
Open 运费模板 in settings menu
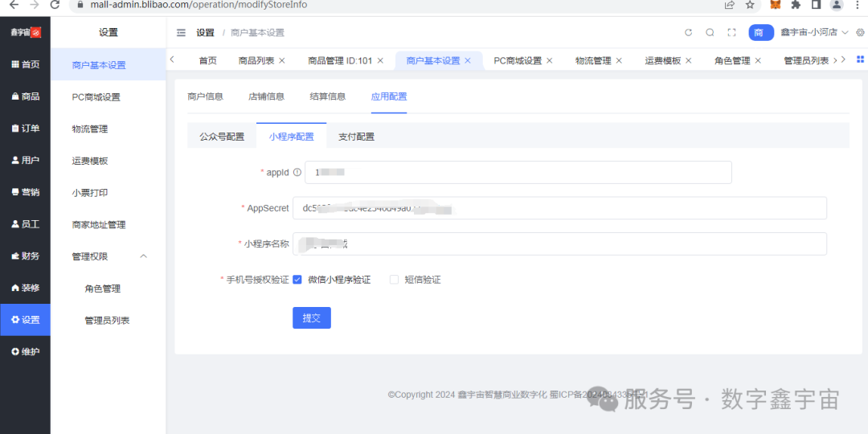coord(108,161)
